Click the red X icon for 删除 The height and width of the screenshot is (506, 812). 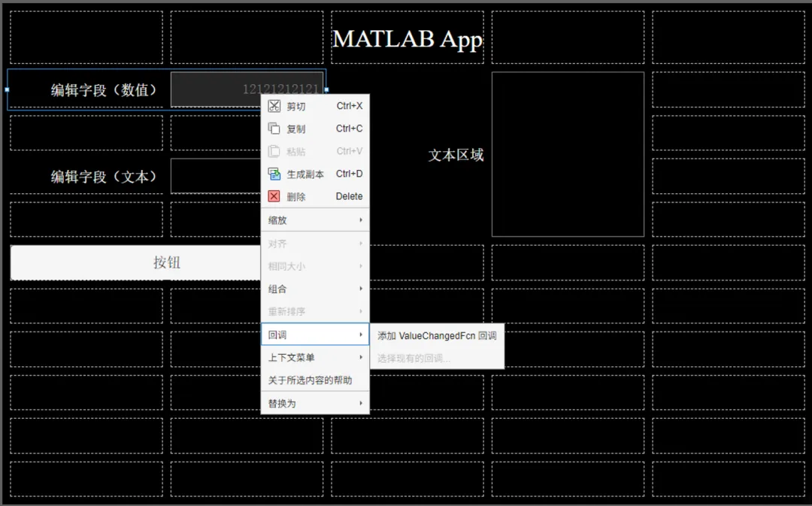pos(274,196)
